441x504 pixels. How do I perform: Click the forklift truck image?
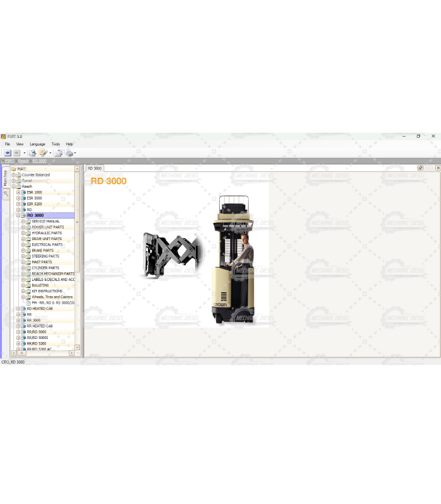(233, 260)
